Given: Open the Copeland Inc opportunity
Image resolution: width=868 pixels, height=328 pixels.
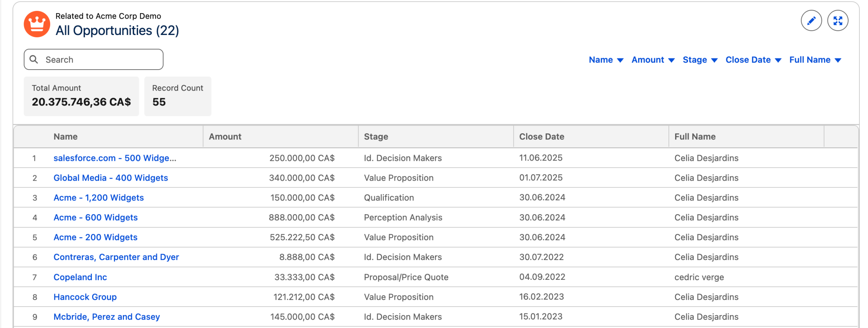Looking at the screenshot, I should (x=80, y=277).
